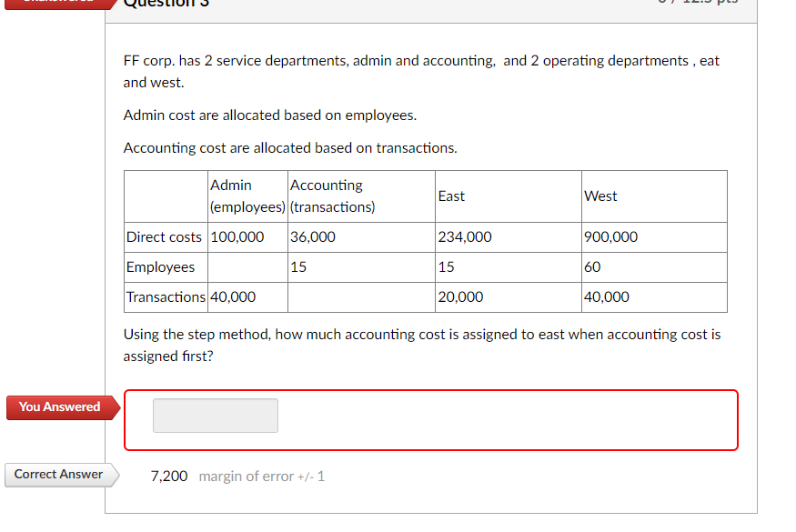Select the 60 employees value for West
Screen dimensions: 796x532
(x=589, y=266)
